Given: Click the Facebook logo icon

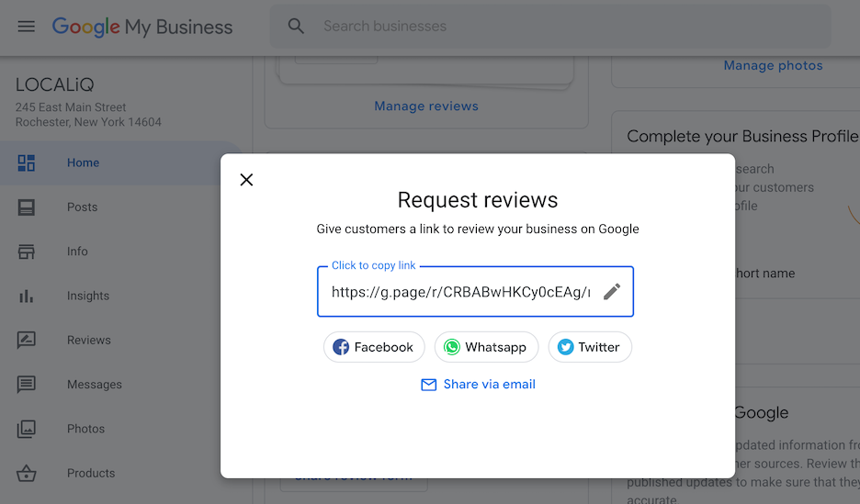Looking at the screenshot, I should click(341, 347).
